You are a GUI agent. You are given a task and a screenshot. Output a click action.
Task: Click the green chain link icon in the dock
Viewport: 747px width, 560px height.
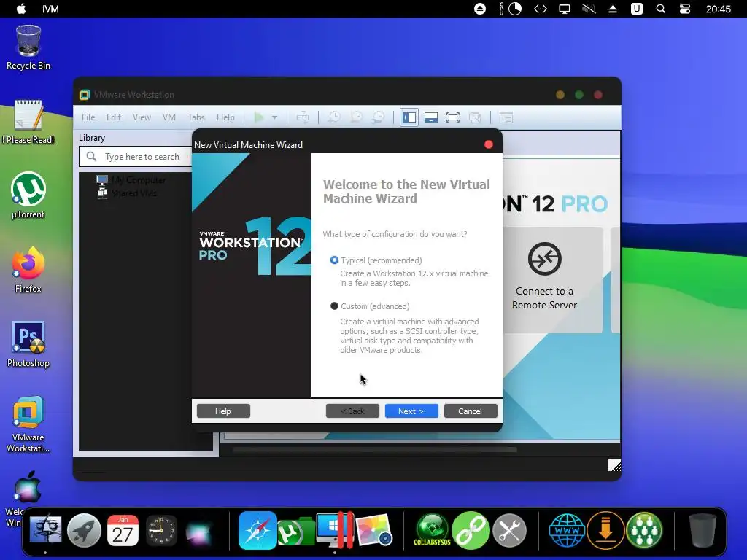coord(471,529)
